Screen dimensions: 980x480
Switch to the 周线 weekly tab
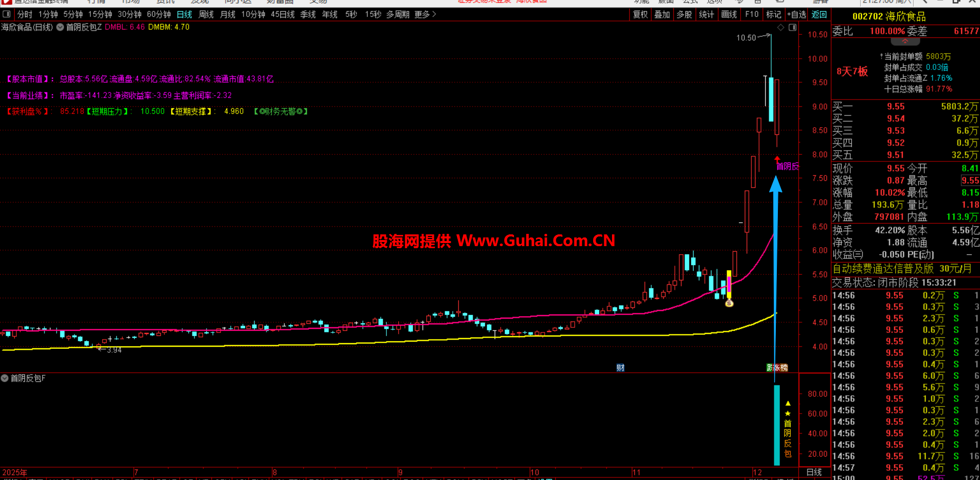point(206,14)
